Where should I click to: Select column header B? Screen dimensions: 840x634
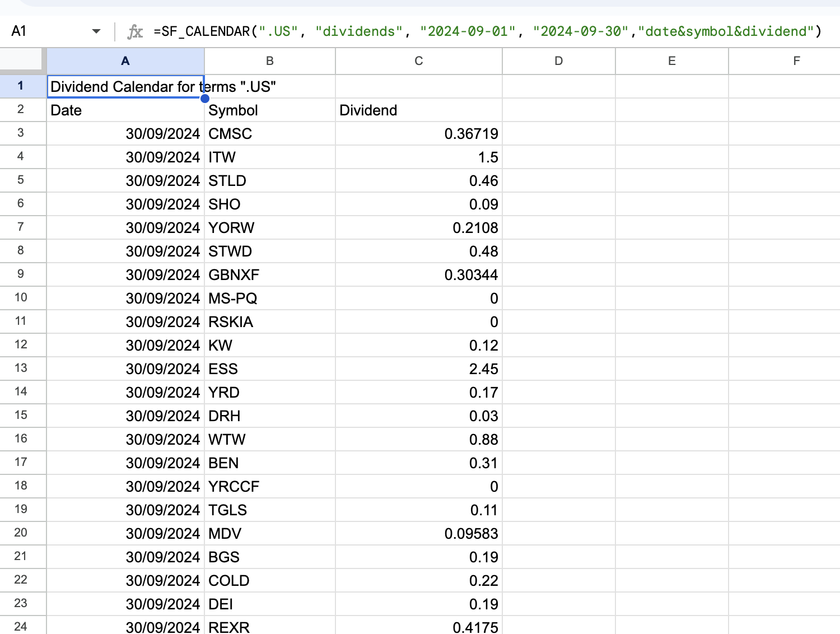coord(269,61)
